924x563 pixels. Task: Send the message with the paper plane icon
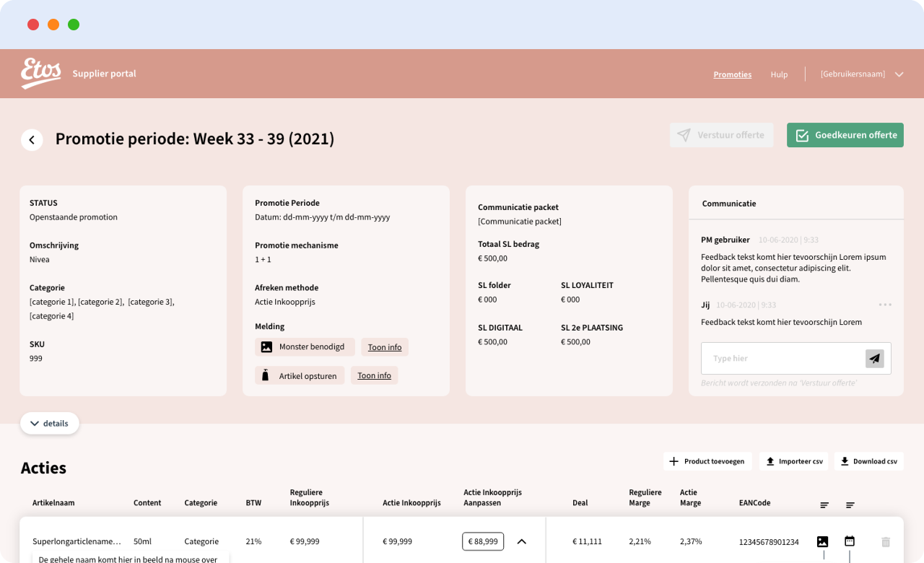(x=875, y=358)
